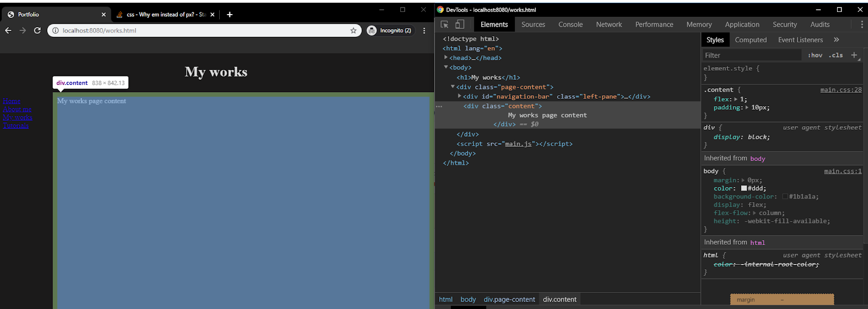Viewport: 868px width, 309px height.
Task: Open the Incognito profile indicator
Action: [390, 30]
